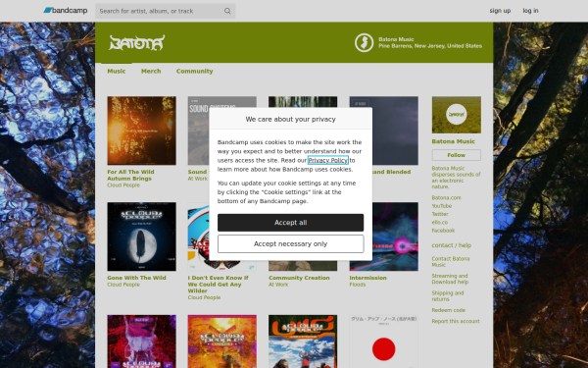Click Contact Batona Music link
The height and width of the screenshot is (368, 588).
(451, 262)
